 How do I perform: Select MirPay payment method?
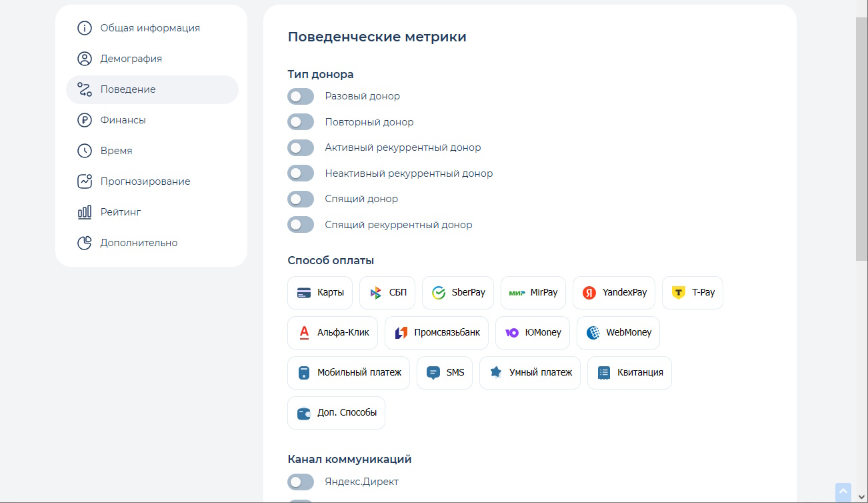[x=533, y=292]
